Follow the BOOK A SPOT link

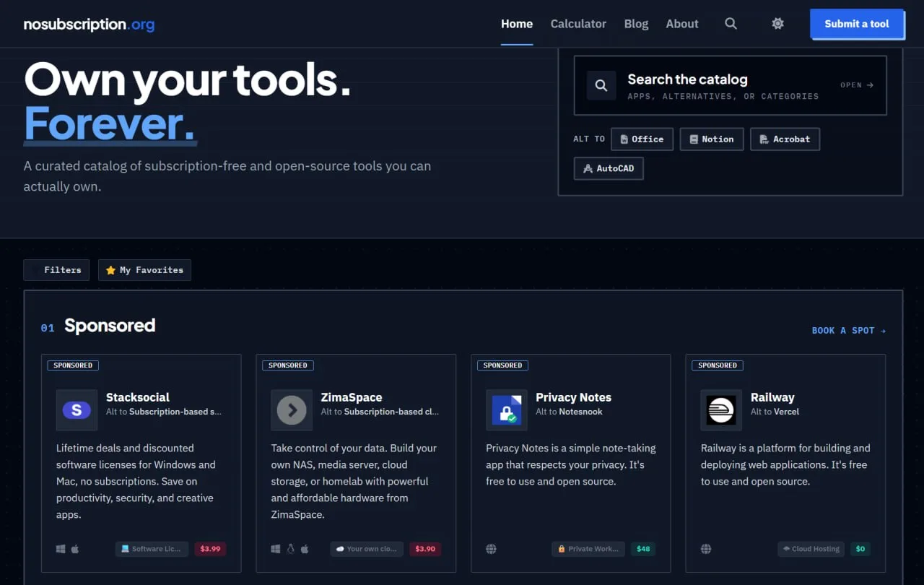click(849, 330)
